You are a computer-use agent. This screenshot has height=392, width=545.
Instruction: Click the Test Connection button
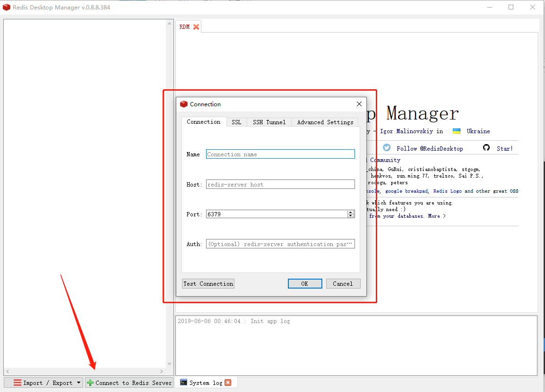(x=208, y=284)
